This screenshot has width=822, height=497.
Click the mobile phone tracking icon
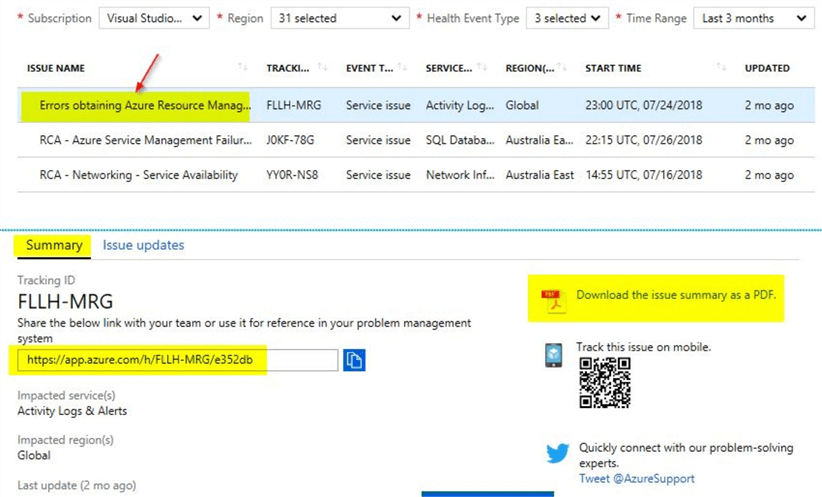click(553, 355)
